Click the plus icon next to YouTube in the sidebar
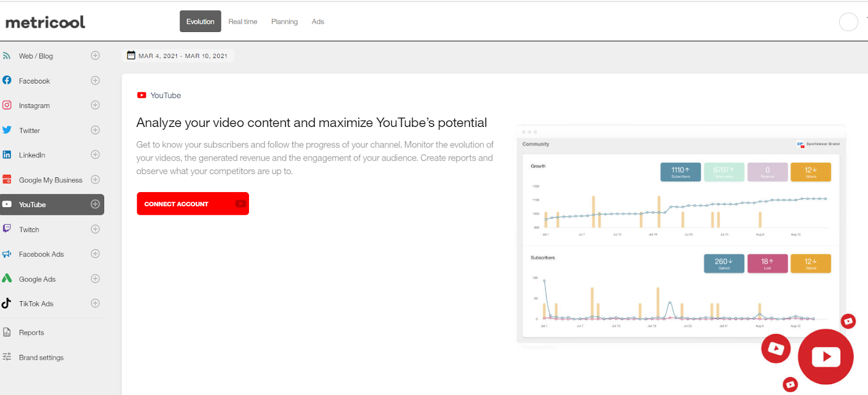Viewport: 868px width, 395px height. pos(95,204)
